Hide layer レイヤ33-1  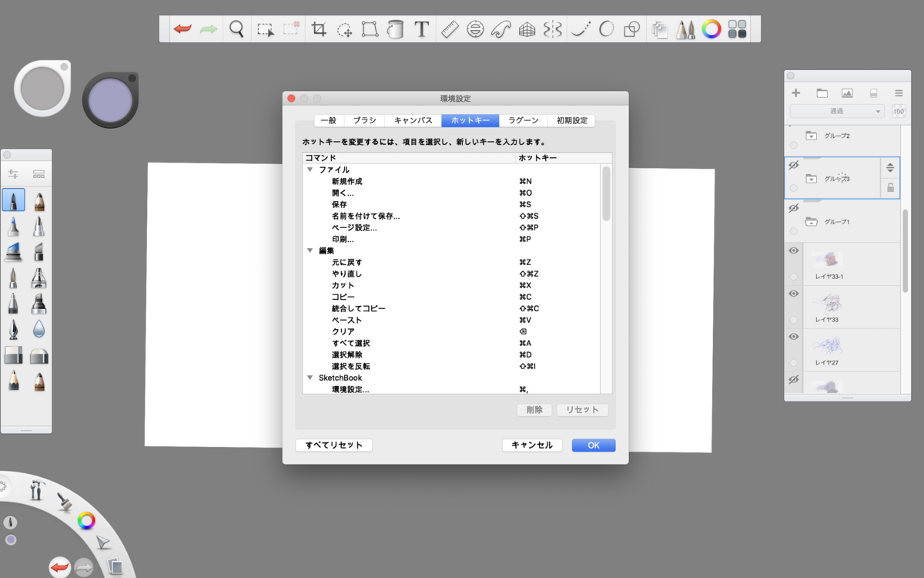[794, 250]
